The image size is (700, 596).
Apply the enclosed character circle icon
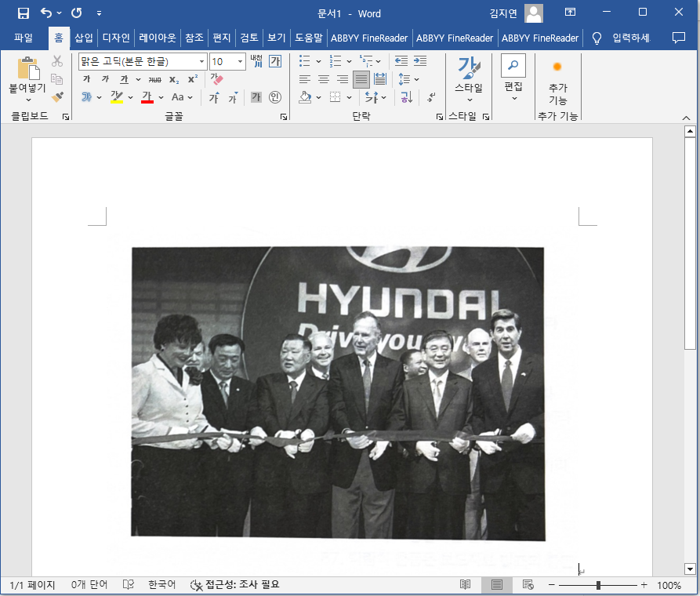tap(275, 97)
